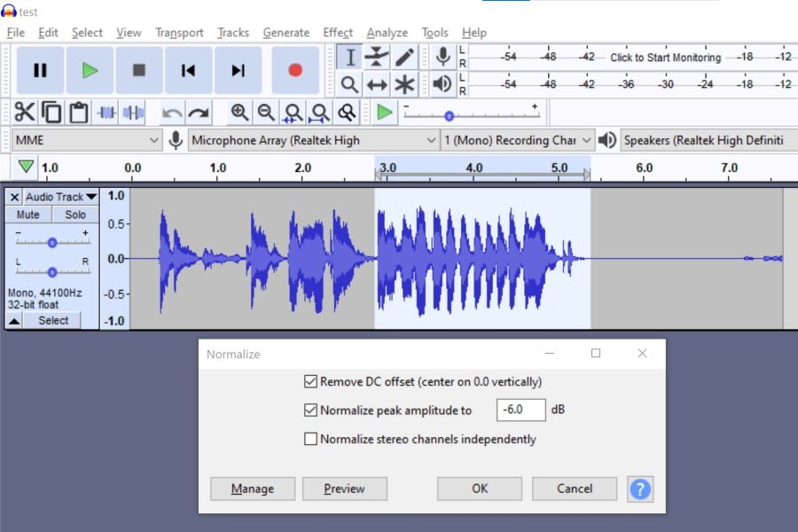Enable Normalize stereo channels independently
798x532 pixels.
(310, 439)
